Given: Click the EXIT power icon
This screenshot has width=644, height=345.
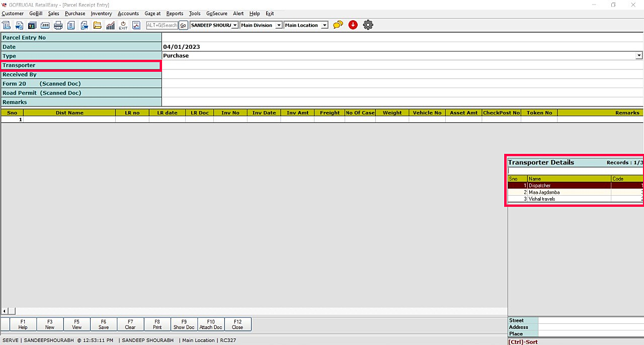Looking at the screenshot, I should coord(123,25).
